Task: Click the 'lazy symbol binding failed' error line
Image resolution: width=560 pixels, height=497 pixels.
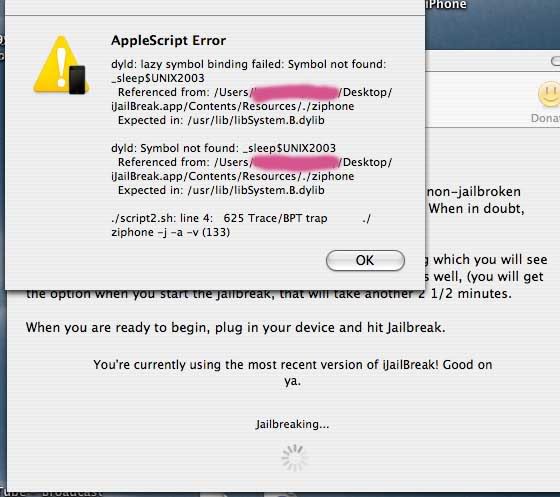Action: (249, 64)
